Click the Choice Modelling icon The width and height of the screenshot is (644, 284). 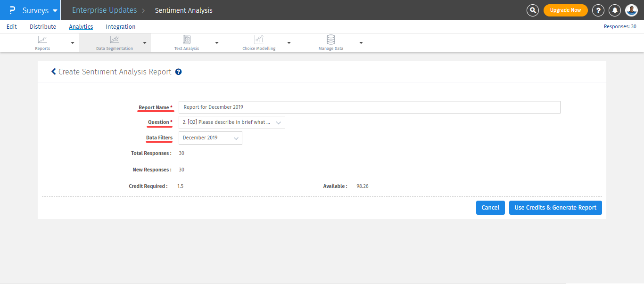[259, 40]
